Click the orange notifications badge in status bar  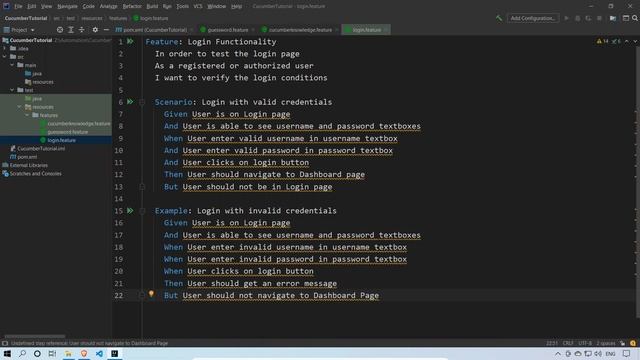(x=633, y=343)
